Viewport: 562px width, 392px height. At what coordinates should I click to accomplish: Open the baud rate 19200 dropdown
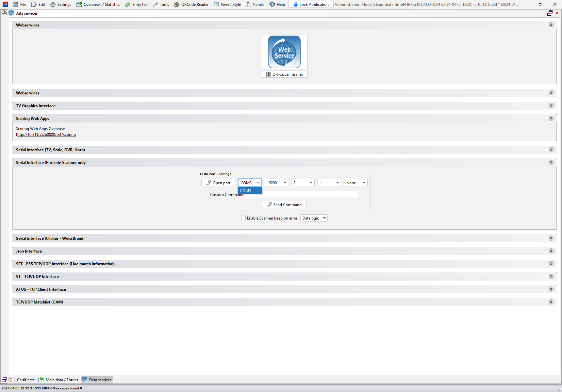click(x=276, y=183)
